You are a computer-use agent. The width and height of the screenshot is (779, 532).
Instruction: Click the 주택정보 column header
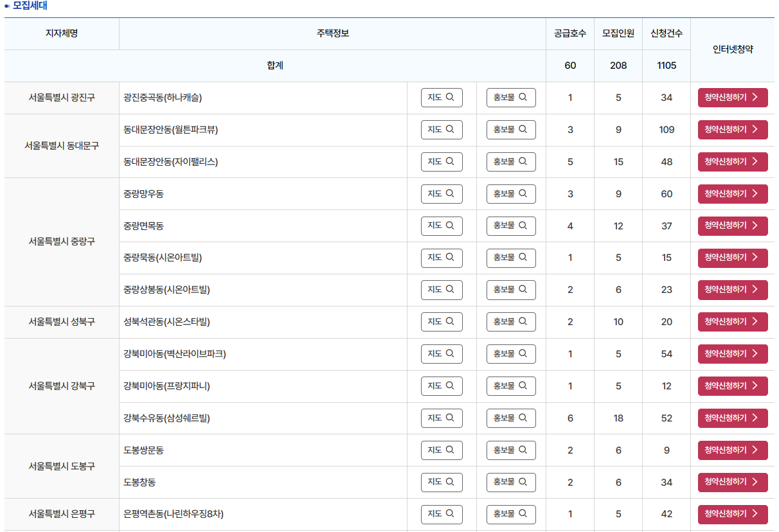point(333,33)
